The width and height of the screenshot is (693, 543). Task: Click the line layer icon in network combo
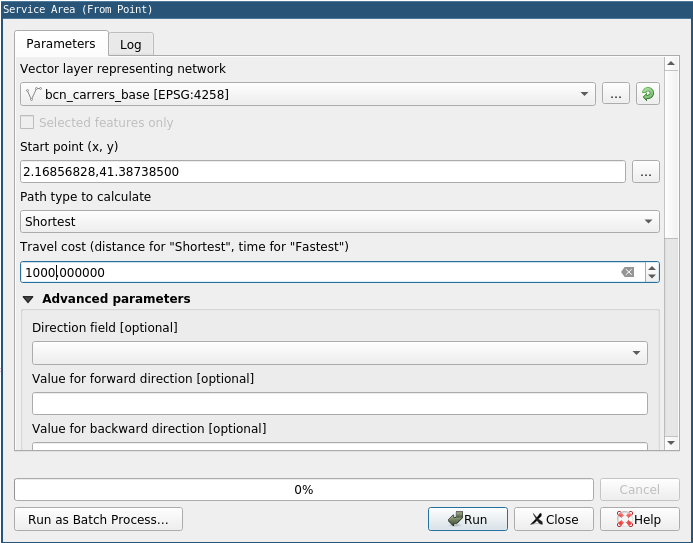coord(33,94)
